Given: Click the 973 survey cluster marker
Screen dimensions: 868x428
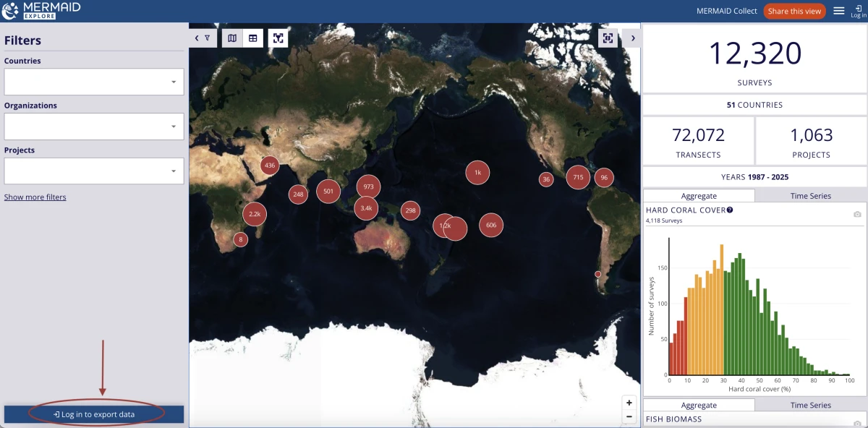Looking at the screenshot, I should click(x=369, y=187).
